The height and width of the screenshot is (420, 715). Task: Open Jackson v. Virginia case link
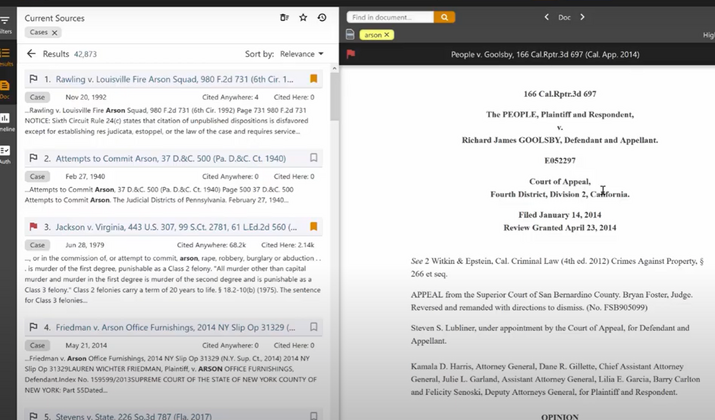click(x=176, y=227)
